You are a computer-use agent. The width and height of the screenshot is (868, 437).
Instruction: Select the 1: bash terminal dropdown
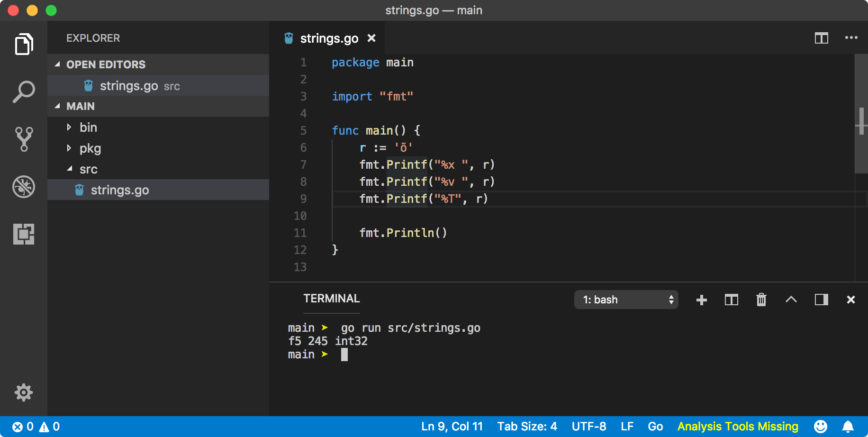pyautogui.click(x=626, y=300)
